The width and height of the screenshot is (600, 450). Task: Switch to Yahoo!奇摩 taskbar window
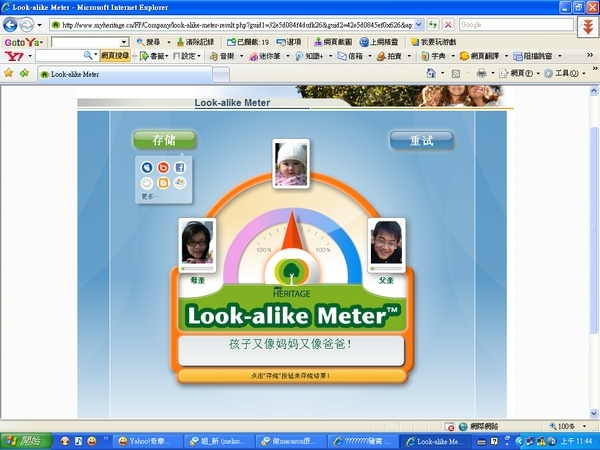coord(148,441)
